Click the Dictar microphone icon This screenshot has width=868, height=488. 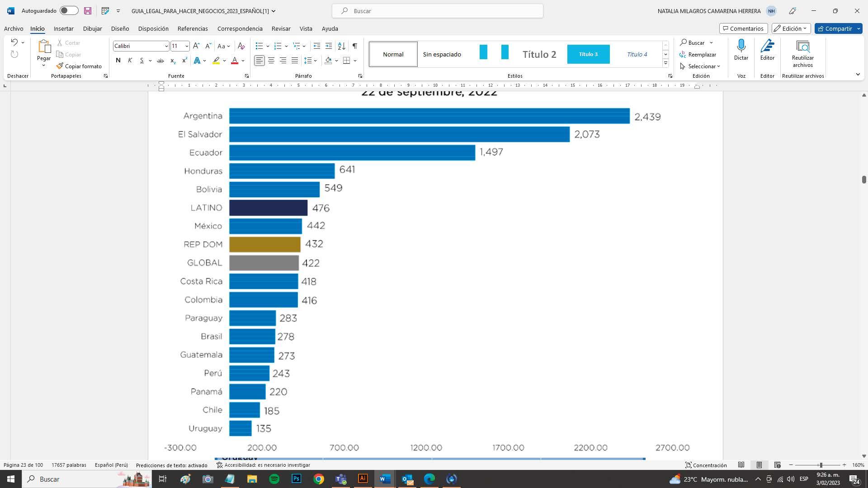(x=741, y=46)
